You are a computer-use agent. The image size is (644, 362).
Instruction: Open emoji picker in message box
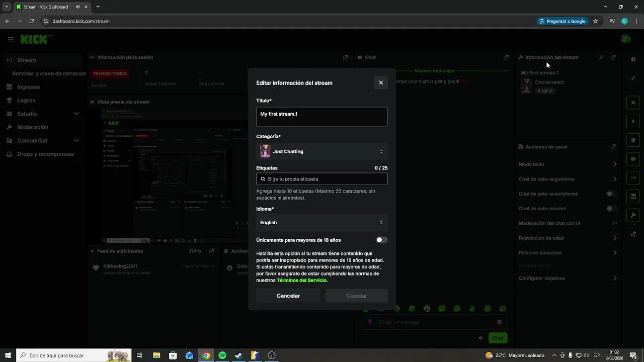coord(499,322)
